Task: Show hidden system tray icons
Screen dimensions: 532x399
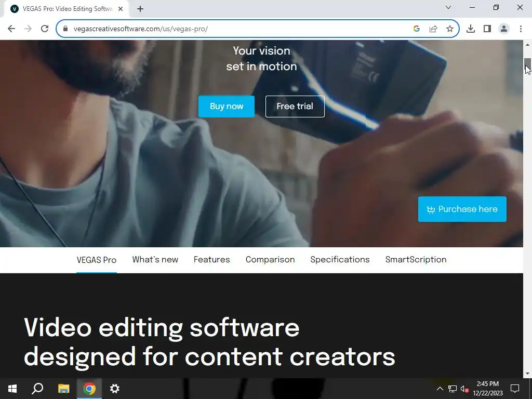Action: pos(440,389)
